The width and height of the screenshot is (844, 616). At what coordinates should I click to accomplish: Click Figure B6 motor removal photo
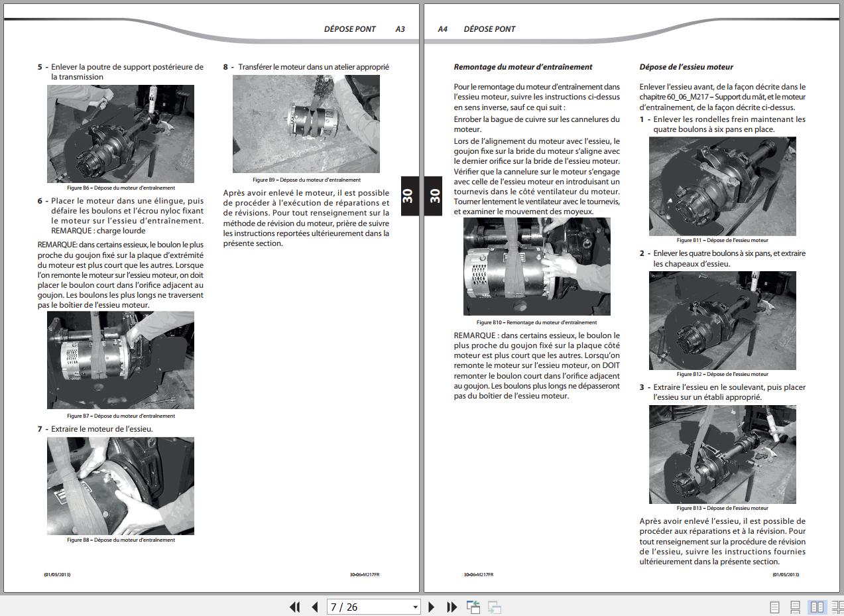[x=121, y=133]
